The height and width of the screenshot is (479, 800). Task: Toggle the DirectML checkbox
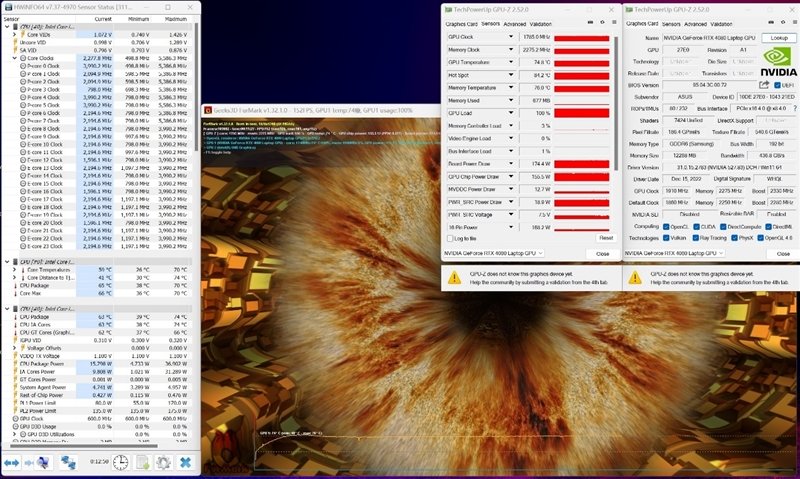click(x=768, y=226)
